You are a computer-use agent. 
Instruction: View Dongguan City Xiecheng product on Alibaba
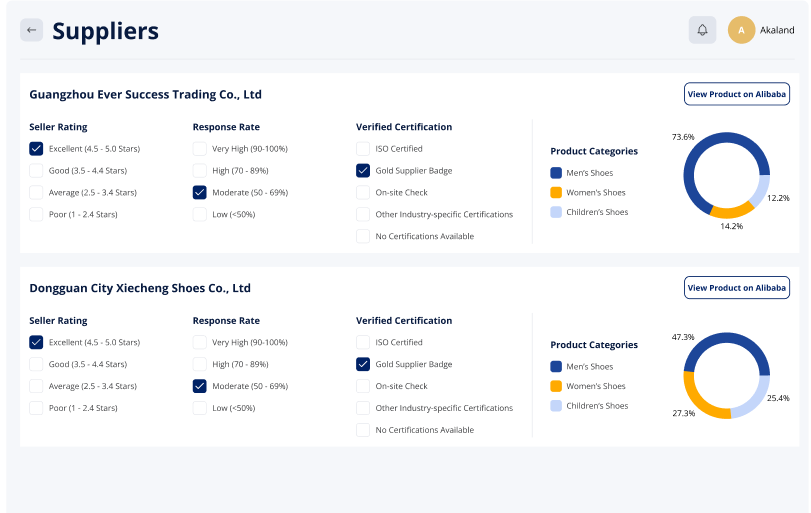(737, 288)
